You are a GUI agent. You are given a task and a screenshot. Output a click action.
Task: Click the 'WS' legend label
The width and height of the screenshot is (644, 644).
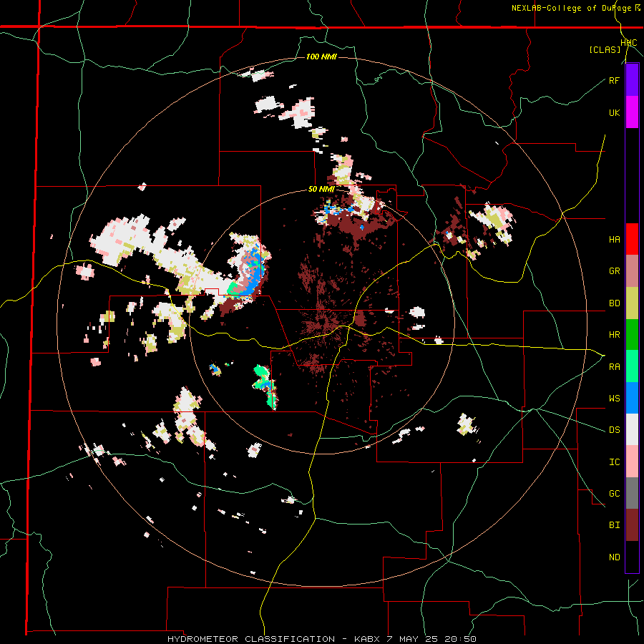point(614,399)
